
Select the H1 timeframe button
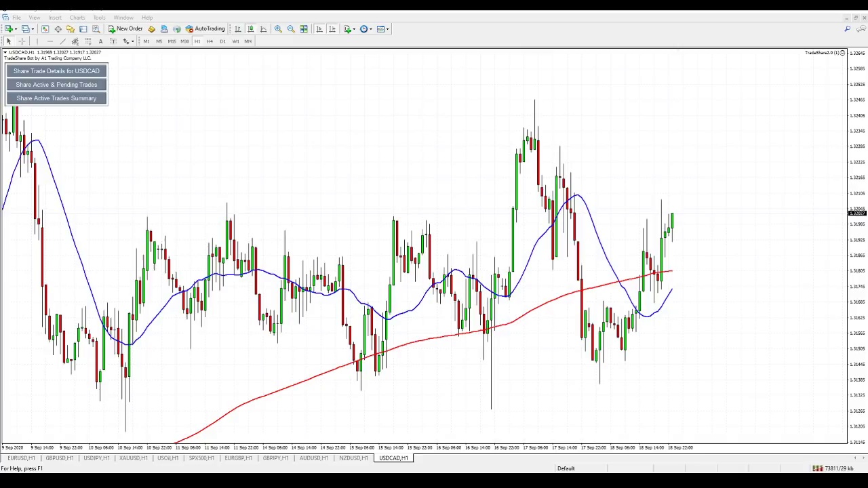[197, 41]
